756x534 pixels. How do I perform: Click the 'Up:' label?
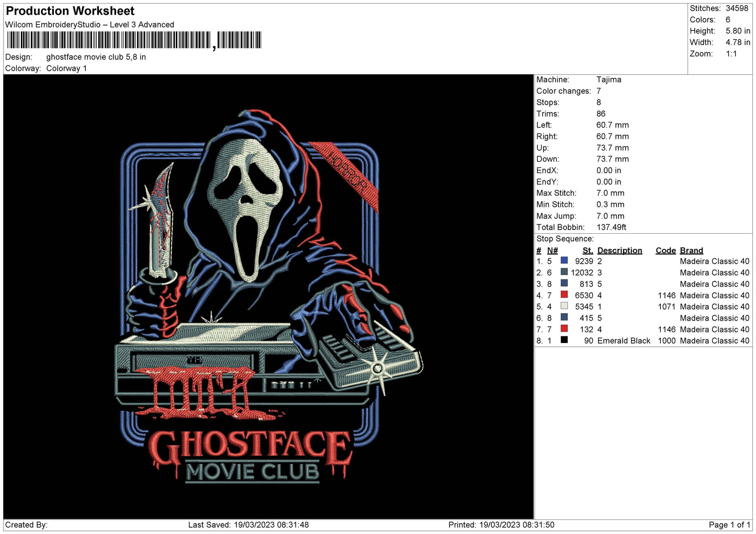[x=543, y=148]
